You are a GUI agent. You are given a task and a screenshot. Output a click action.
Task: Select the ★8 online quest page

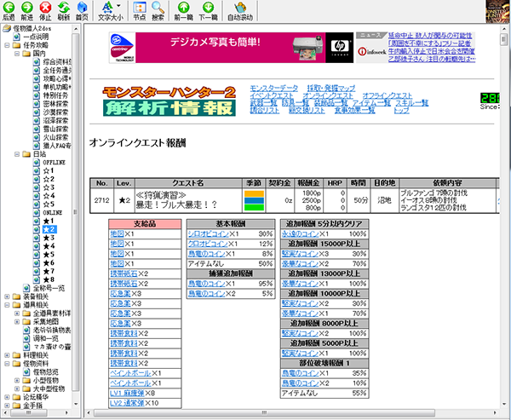(49, 279)
